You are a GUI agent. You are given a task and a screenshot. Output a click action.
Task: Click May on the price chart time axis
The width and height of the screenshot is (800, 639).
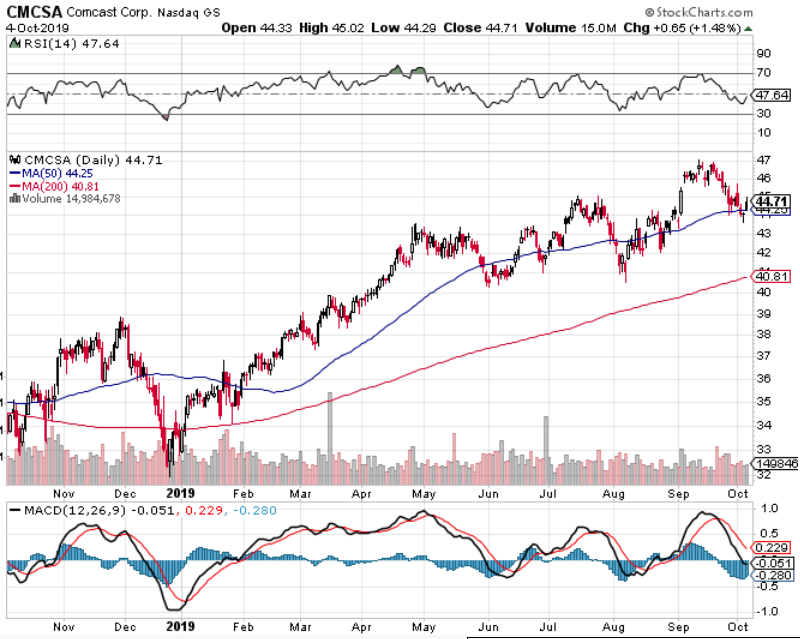click(x=423, y=494)
